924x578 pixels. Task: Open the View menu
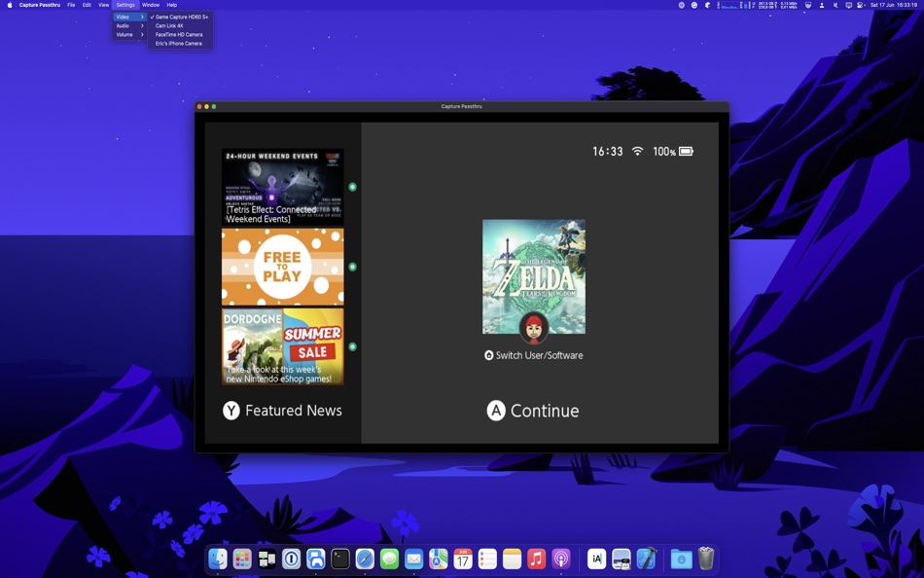point(103,5)
